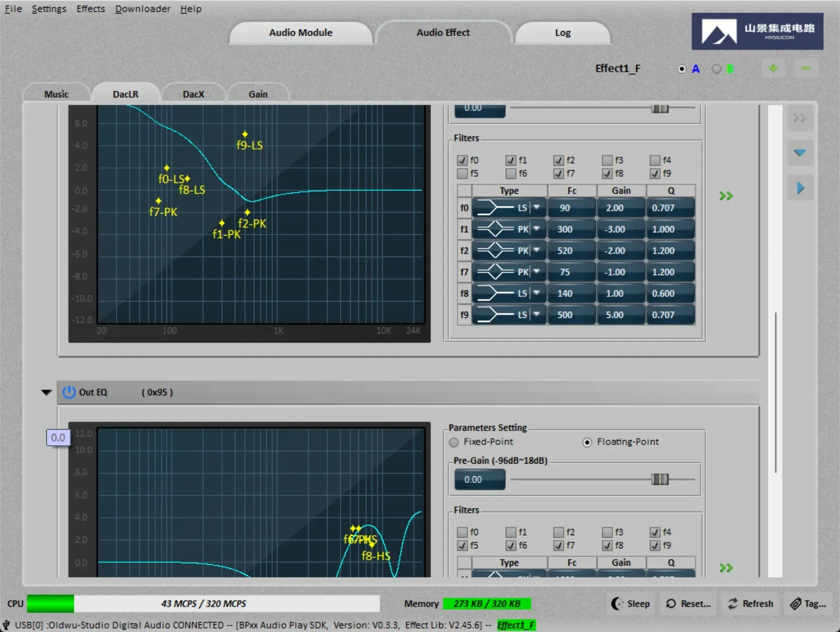Click the gray double-chevron sidebar button
Viewport: 840px width, 632px height.
[800, 118]
